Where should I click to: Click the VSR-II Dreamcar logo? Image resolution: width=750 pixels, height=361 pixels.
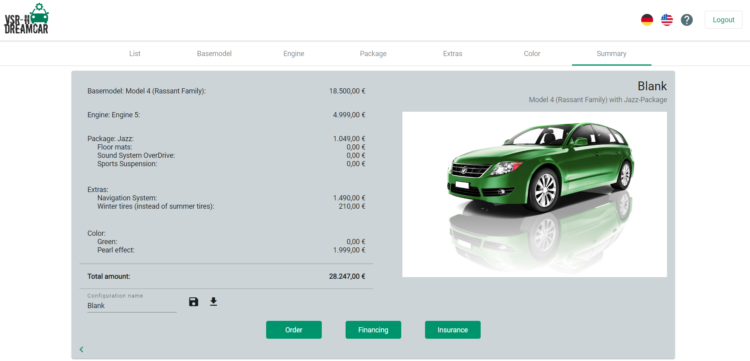(x=26, y=19)
